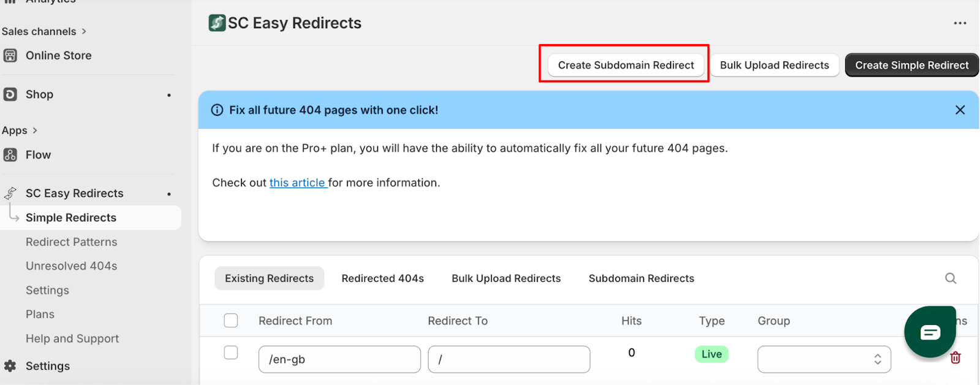Viewport: 980px width, 385px height.
Task: Open the 'this article' link
Action: tap(298, 183)
